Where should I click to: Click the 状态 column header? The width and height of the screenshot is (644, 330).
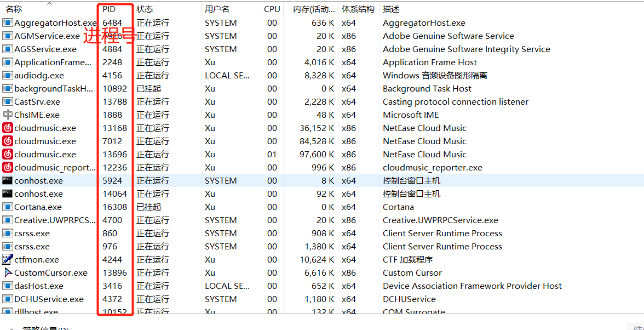point(145,9)
